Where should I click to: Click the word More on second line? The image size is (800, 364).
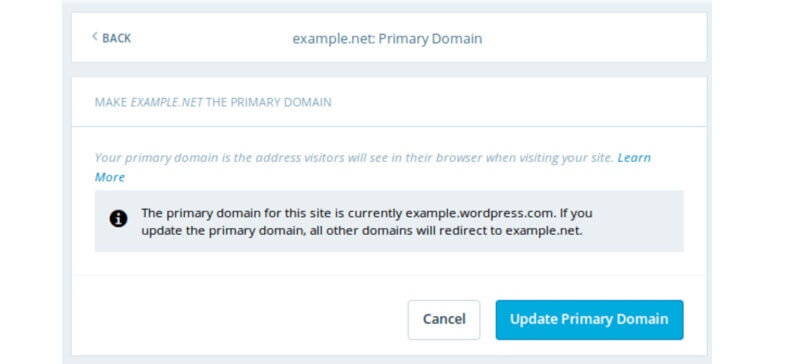tap(110, 177)
